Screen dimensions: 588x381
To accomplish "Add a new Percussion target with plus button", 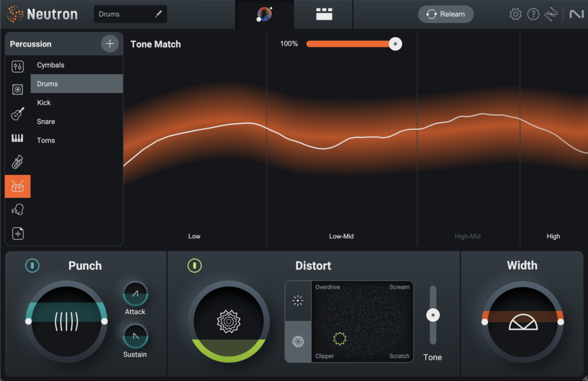I will [110, 44].
